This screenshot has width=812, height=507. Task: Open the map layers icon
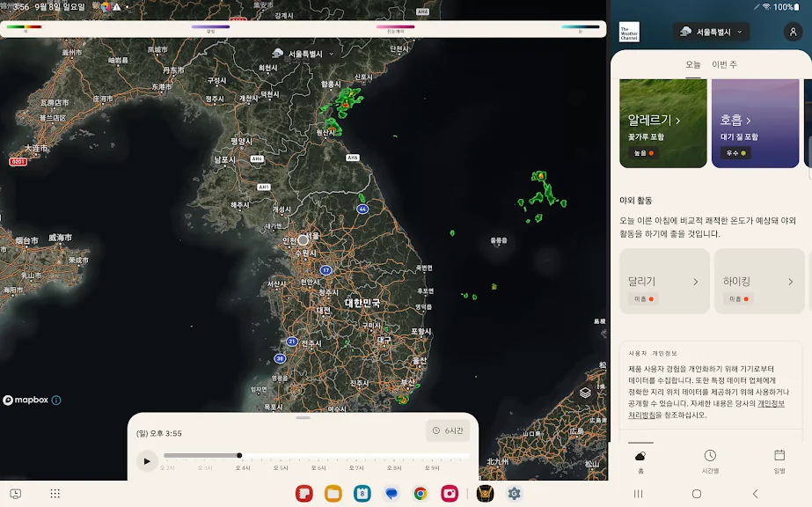click(x=585, y=393)
